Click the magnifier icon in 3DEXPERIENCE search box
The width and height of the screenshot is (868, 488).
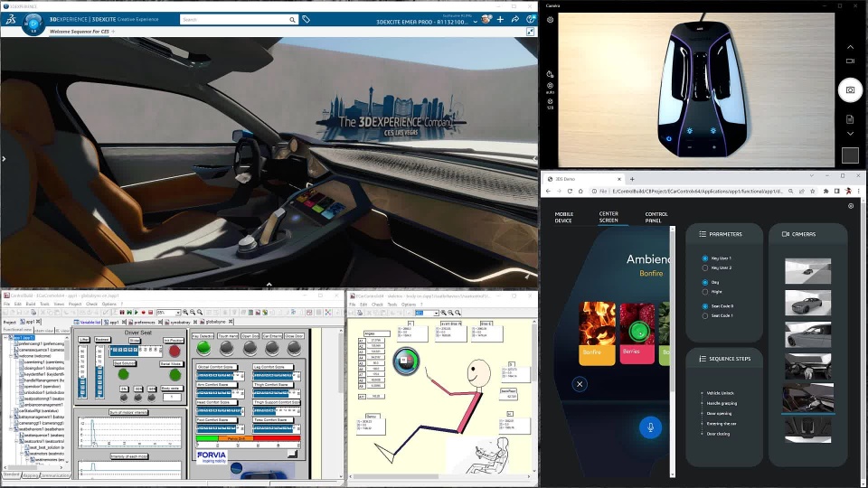click(292, 19)
